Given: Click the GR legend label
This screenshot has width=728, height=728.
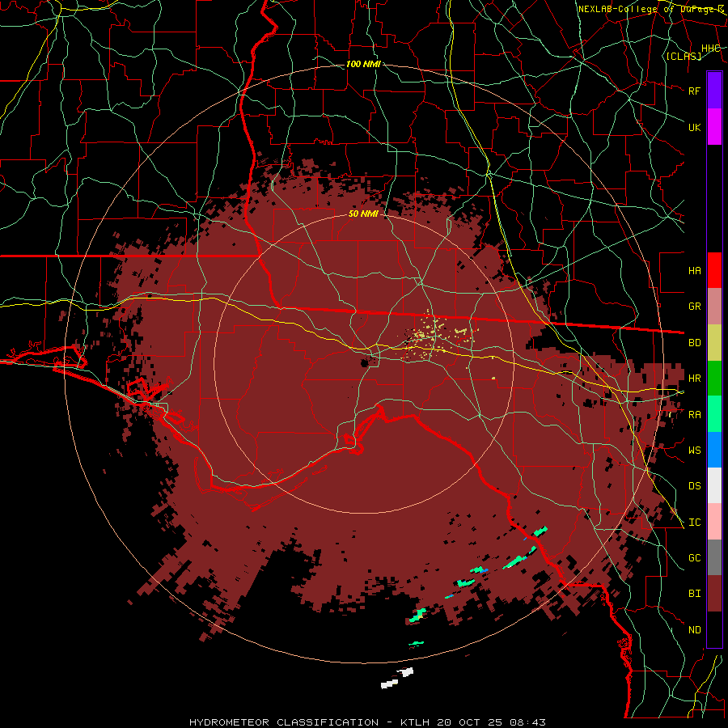Looking at the screenshot, I should pos(694,307).
